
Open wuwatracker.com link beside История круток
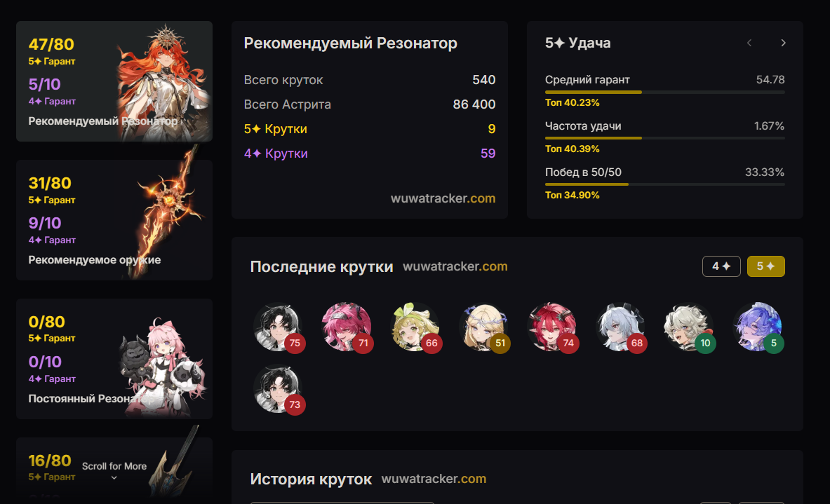click(434, 479)
